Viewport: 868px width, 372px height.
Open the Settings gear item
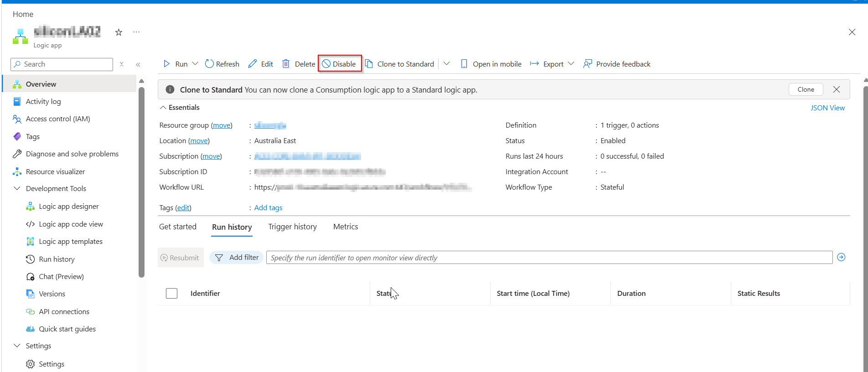(x=52, y=364)
